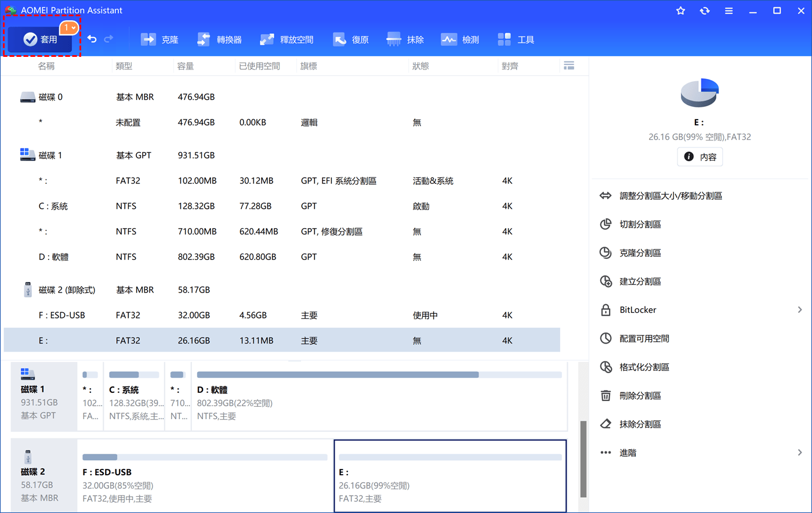Open the pending operations count dropdown
This screenshot has width=812, height=513.
click(x=70, y=27)
